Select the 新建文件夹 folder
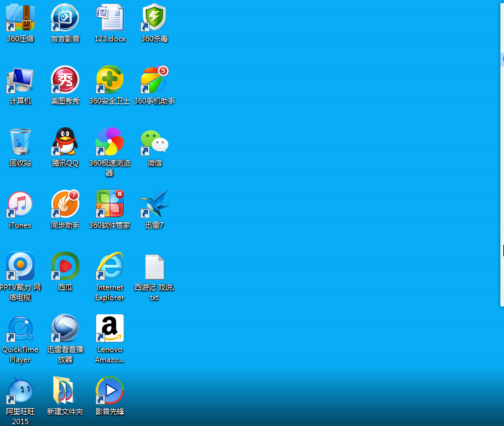This screenshot has height=426, width=504. 65,391
